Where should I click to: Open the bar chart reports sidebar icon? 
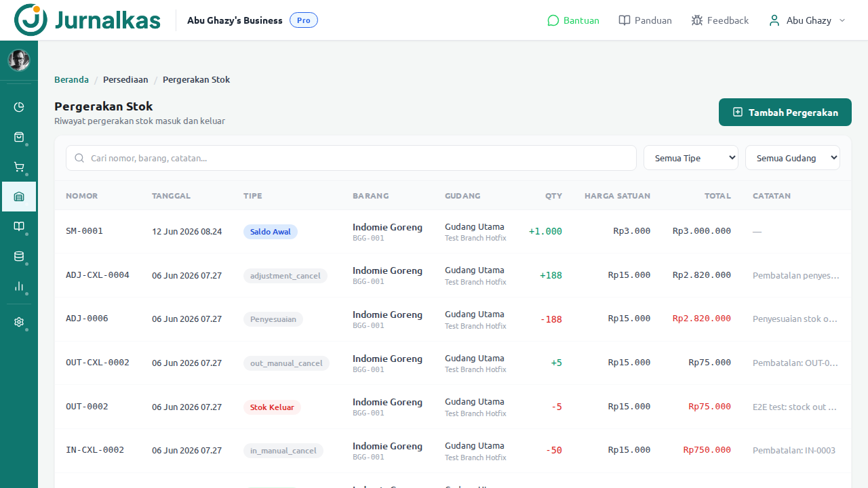pos(19,286)
